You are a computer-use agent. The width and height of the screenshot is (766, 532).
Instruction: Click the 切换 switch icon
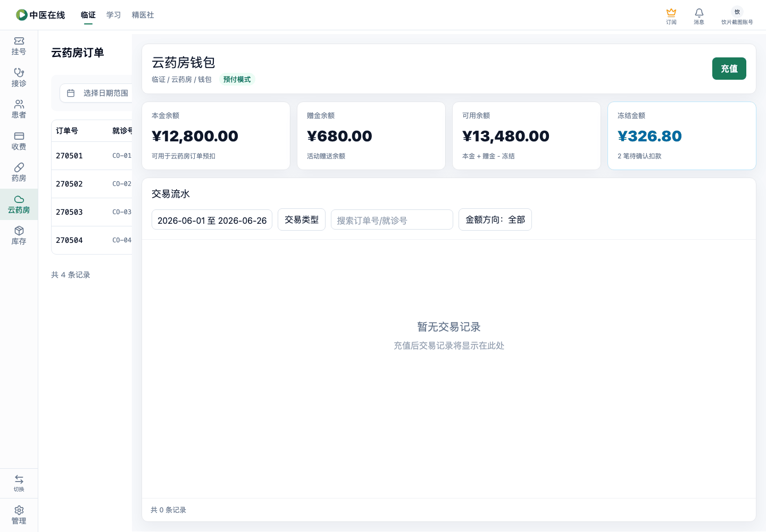tap(19, 483)
